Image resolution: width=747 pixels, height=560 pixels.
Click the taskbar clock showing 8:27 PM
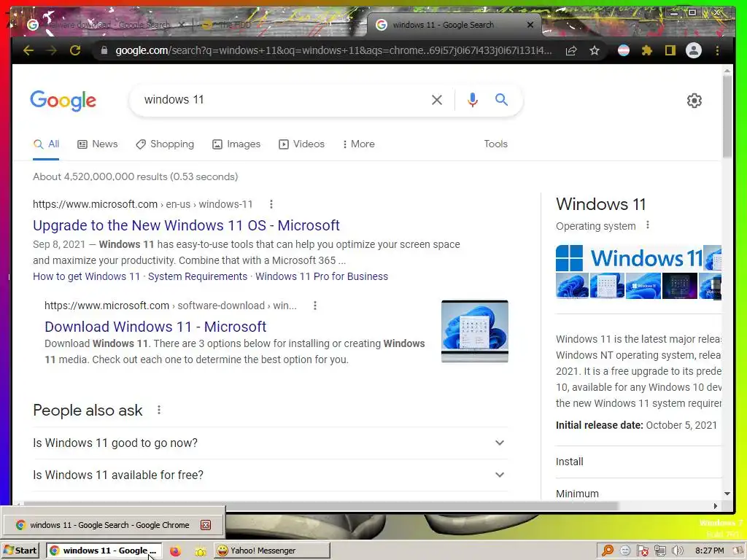click(709, 551)
